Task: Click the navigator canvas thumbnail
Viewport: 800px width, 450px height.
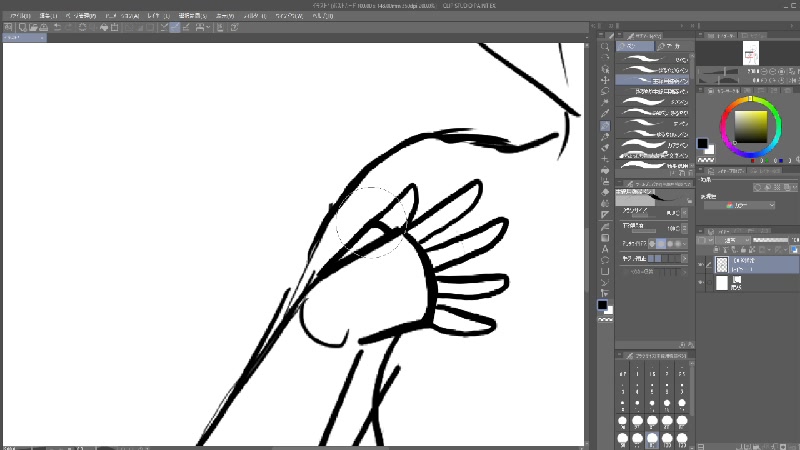Action: click(750, 53)
